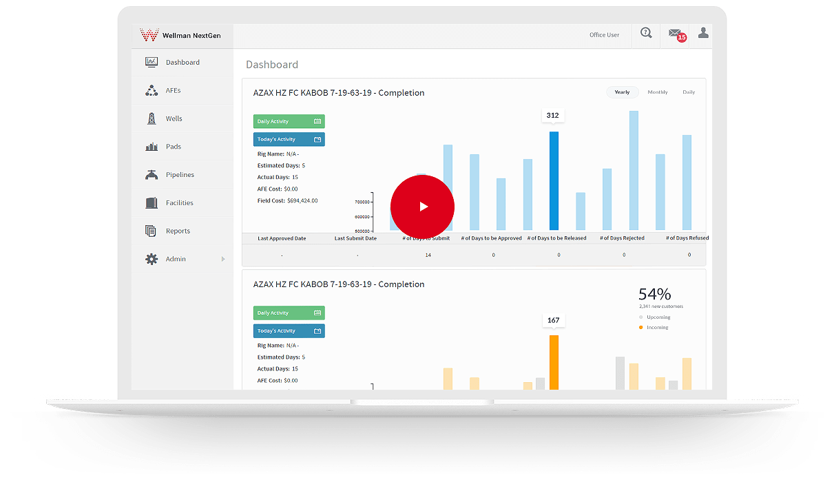Open the Dashboard sidebar icon

click(x=152, y=62)
